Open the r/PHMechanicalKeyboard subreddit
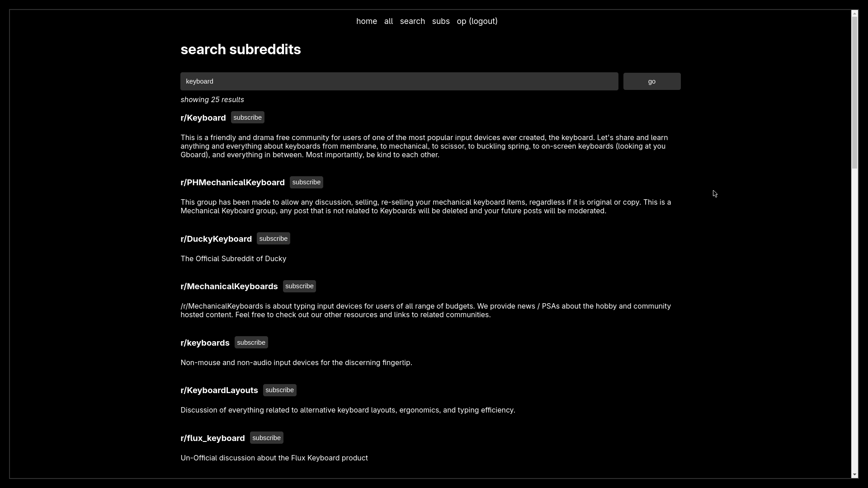868x488 pixels. click(x=232, y=182)
